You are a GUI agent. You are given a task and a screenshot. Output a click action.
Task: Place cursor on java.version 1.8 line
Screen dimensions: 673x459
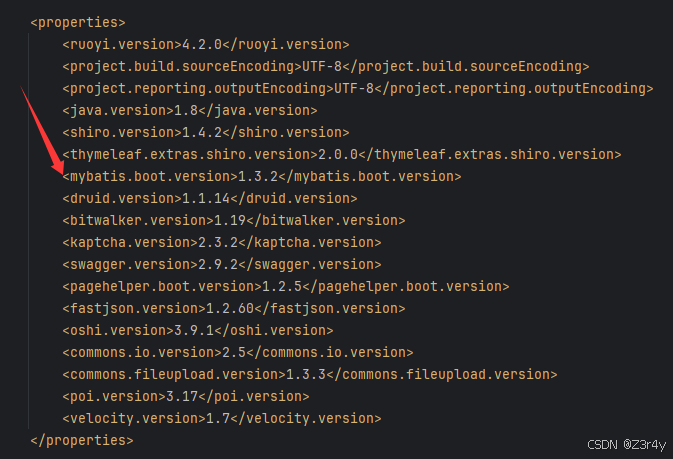[x=190, y=110]
